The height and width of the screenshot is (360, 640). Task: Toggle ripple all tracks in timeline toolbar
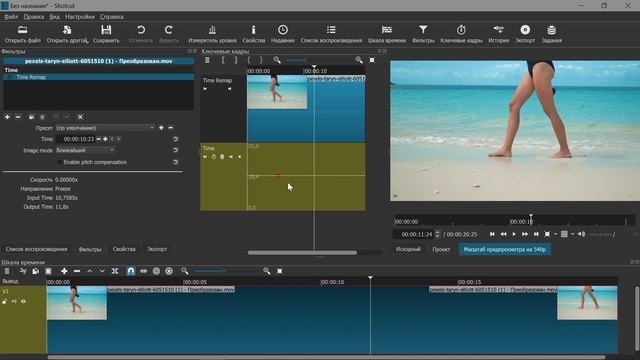tap(169, 271)
